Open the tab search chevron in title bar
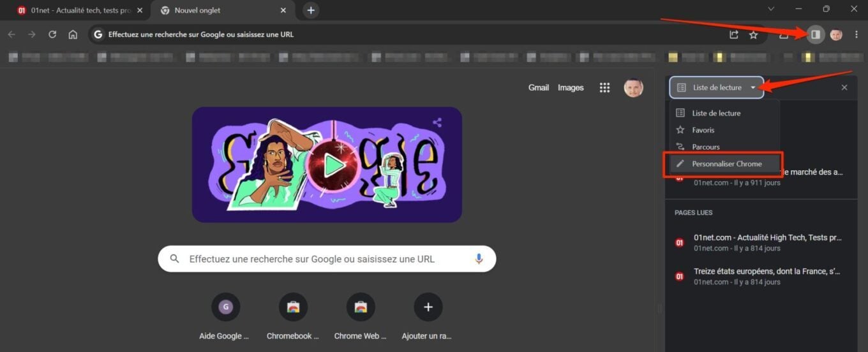Screen dimensions: 868x352 click(x=771, y=9)
